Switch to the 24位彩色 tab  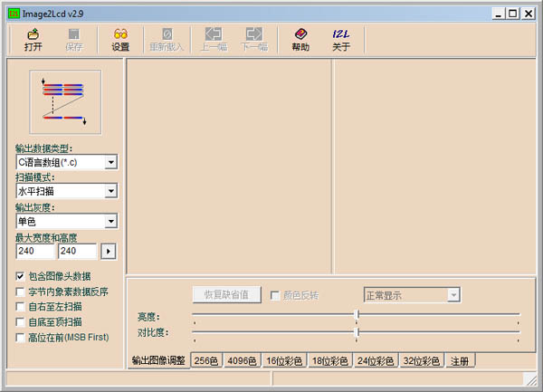376,361
